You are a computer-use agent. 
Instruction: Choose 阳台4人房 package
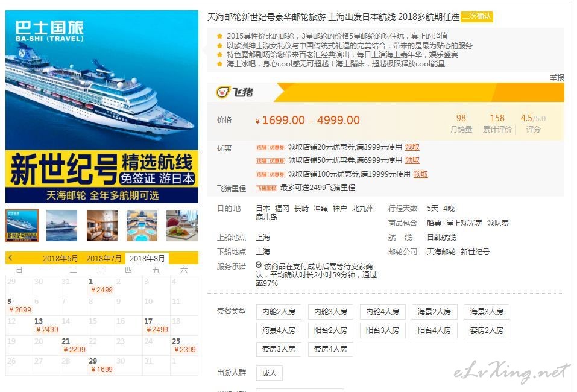[x=434, y=330]
